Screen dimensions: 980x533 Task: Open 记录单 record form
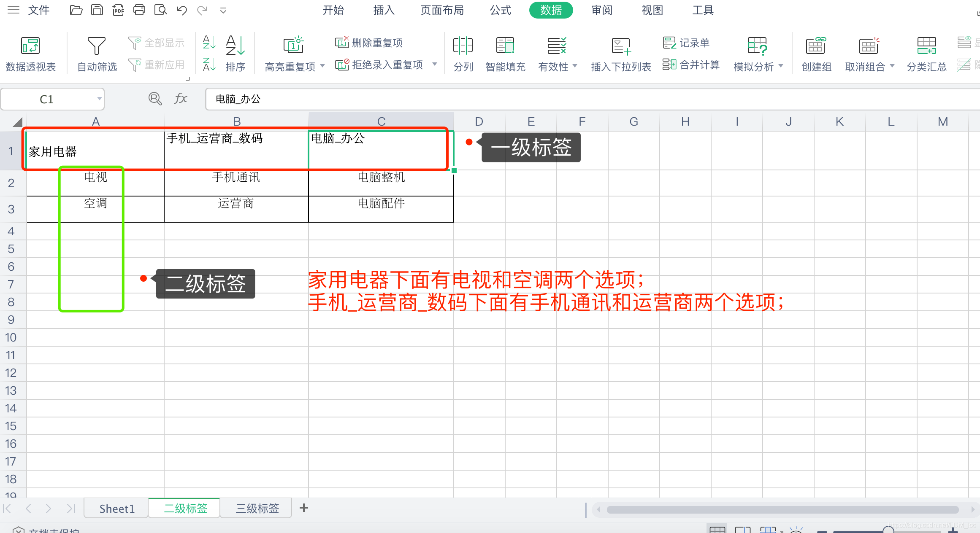[686, 43]
